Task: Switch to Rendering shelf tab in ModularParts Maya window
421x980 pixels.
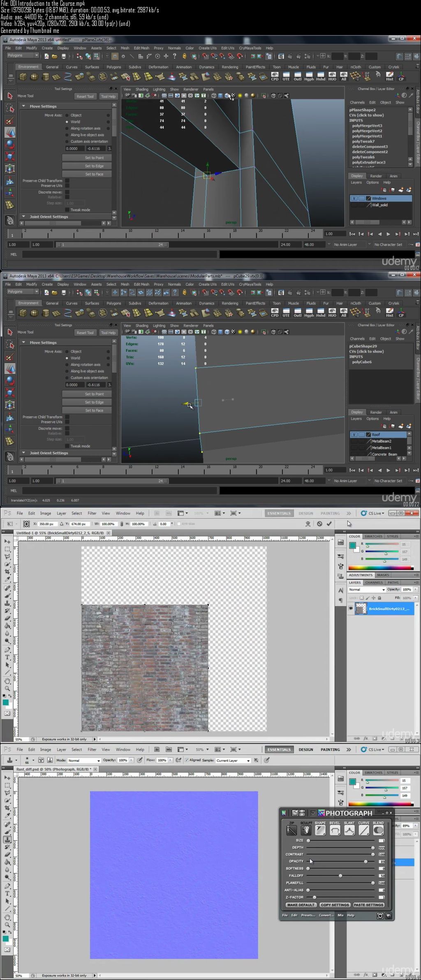Action: [x=230, y=303]
